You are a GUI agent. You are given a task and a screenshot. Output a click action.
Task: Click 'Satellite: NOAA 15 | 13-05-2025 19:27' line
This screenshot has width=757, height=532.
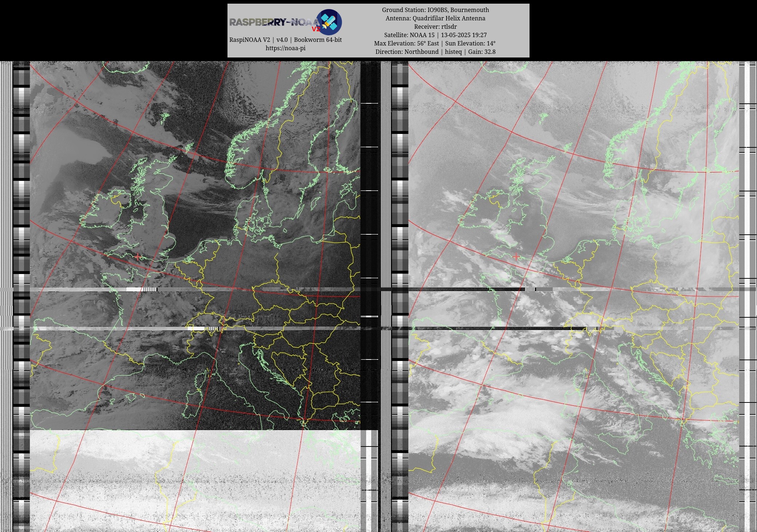coord(435,35)
